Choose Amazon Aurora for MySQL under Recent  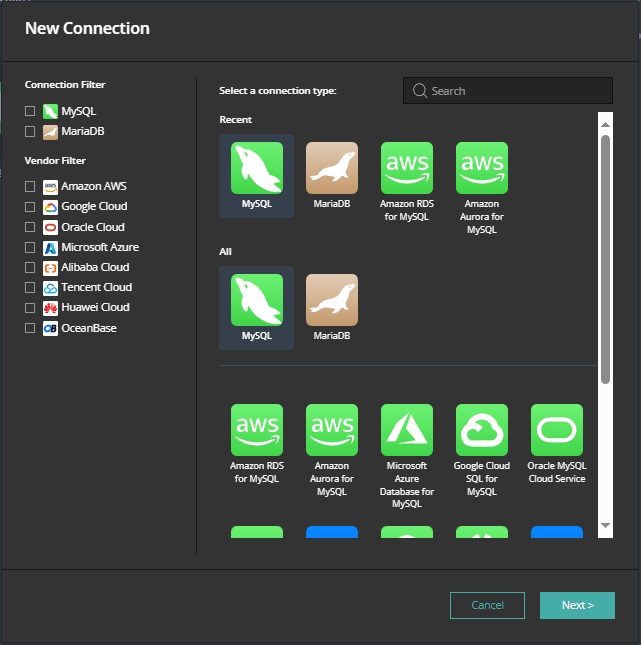tap(482, 168)
